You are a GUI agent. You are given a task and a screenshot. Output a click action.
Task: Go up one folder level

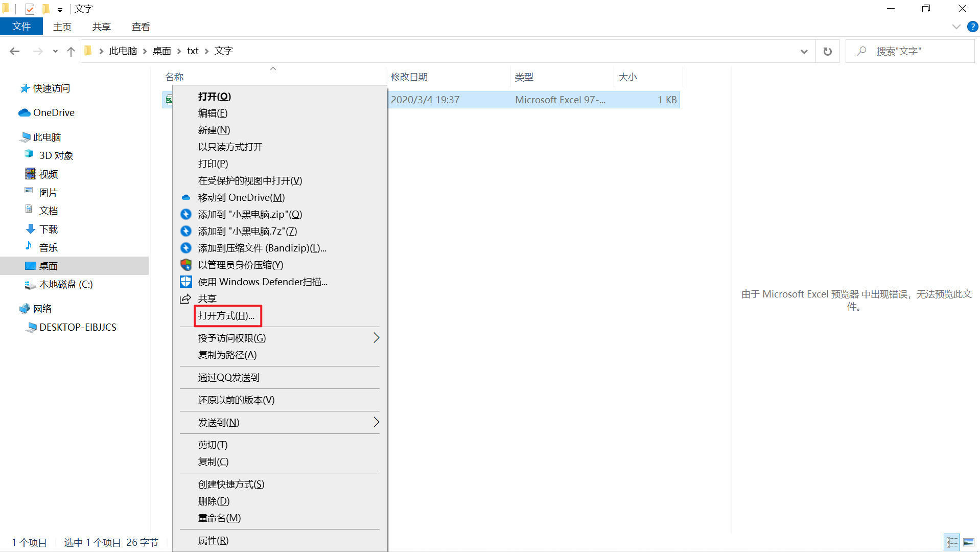[71, 51]
